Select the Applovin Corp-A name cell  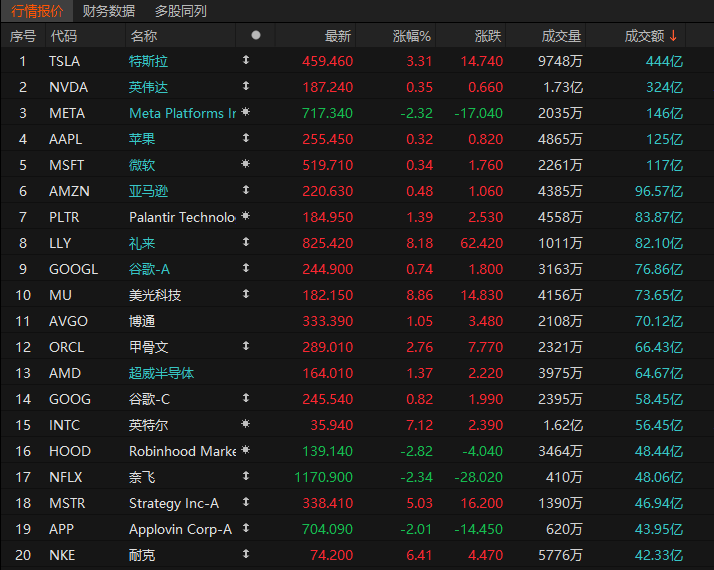pyautogui.click(x=180, y=529)
